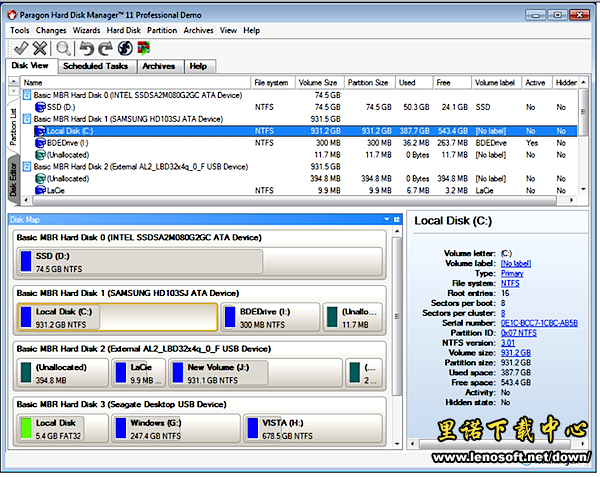Sort by the Free column header
This screenshot has height=477, width=600.
pyautogui.click(x=452, y=83)
